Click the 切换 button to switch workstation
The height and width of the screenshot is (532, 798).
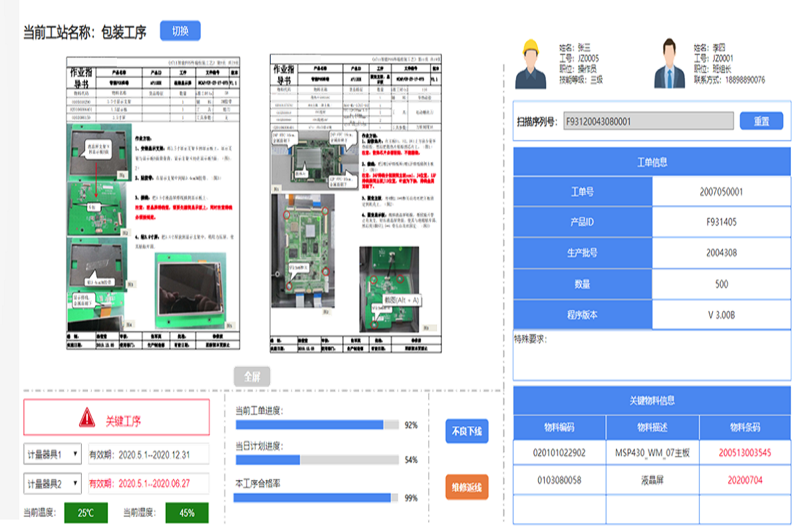pos(180,31)
